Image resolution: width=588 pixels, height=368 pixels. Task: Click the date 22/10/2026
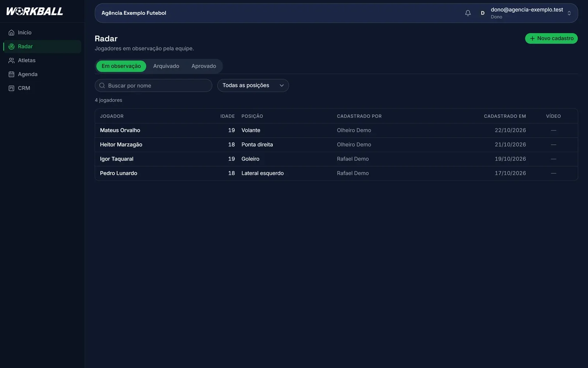tap(510, 130)
